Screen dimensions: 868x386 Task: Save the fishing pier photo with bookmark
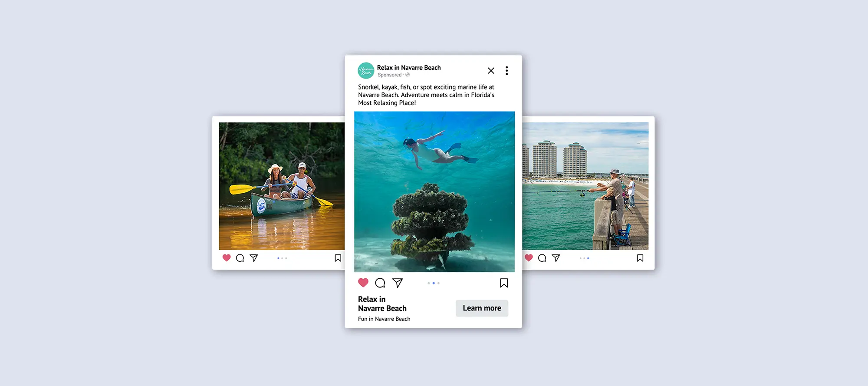pos(640,258)
